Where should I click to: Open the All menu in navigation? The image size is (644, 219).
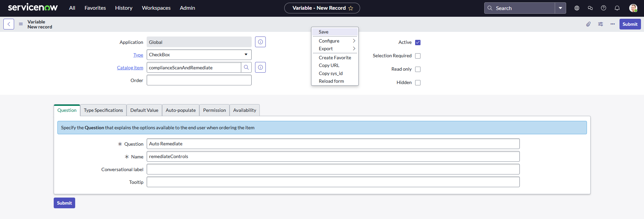[72, 8]
